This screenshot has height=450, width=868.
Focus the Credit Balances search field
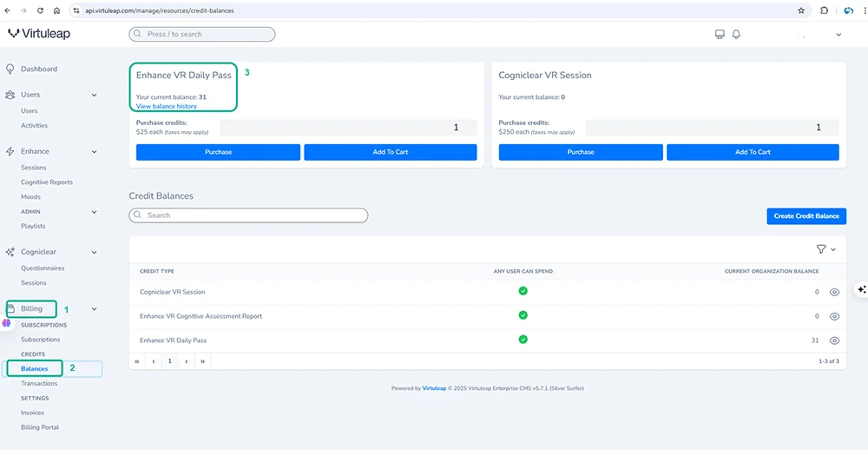click(x=248, y=215)
